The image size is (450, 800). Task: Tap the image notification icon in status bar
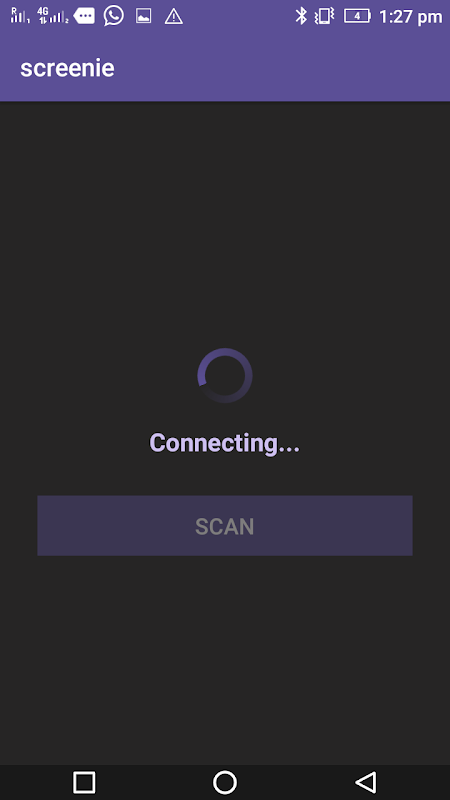(x=143, y=16)
